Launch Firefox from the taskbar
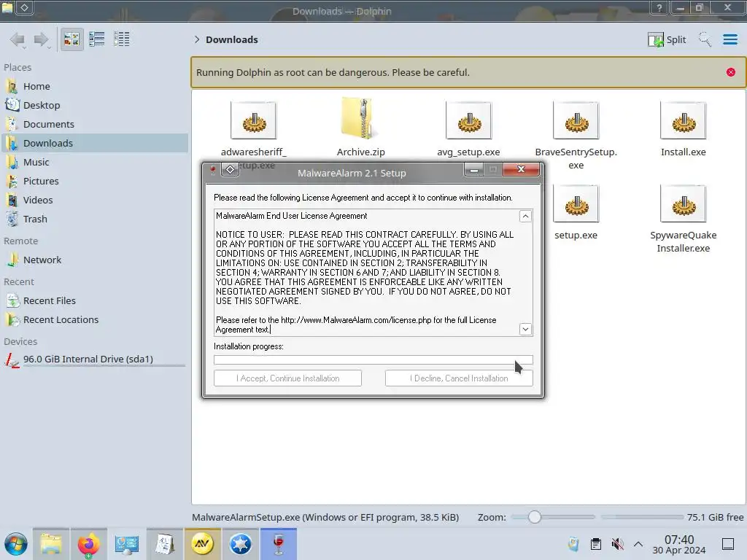This screenshot has width=747, height=560. pos(88,544)
